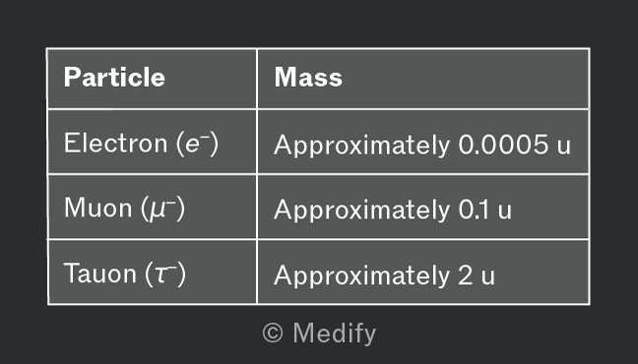Screen dimensions: 638x364
Task: Click the Approximately 0.1 u cell
Action: pos(423,207)
